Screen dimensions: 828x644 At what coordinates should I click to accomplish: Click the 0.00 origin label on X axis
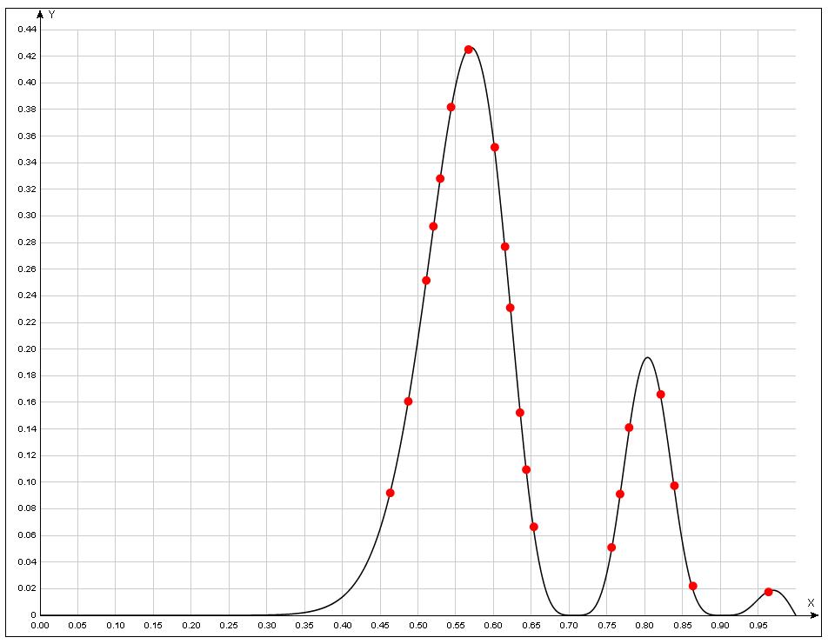(40, 625)
